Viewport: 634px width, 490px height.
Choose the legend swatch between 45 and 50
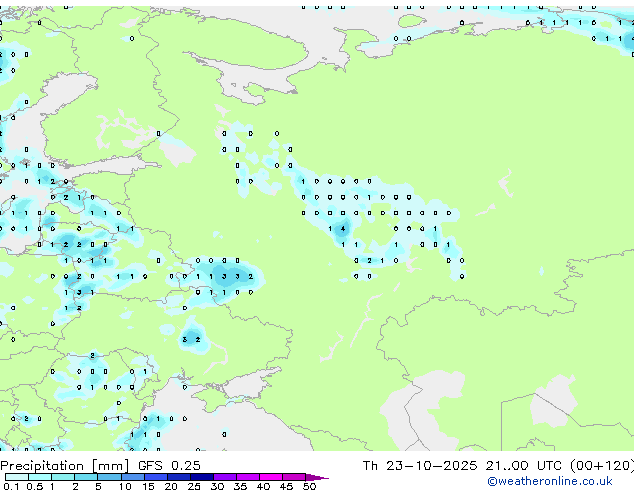pyautogui.click(x=294, y=477)
